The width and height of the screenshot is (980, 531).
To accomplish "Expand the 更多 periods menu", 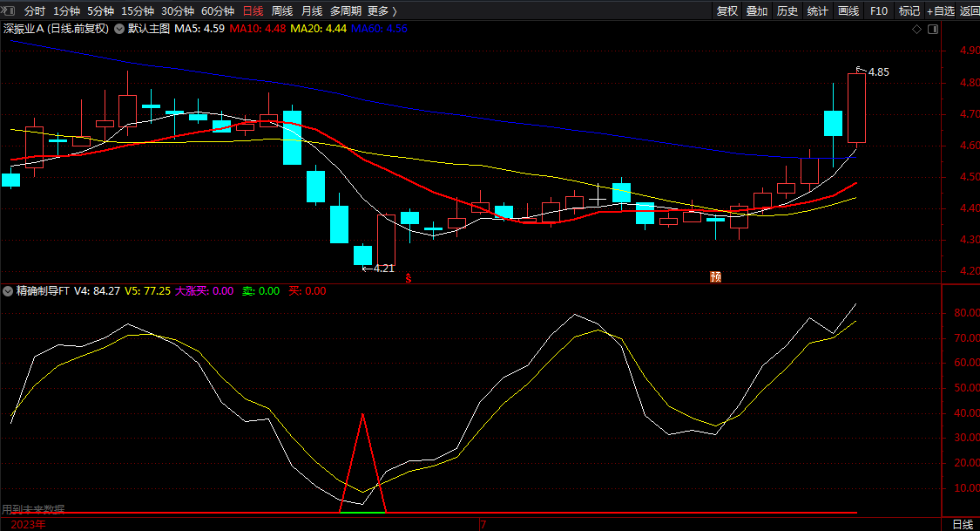I will coord(382,11).
